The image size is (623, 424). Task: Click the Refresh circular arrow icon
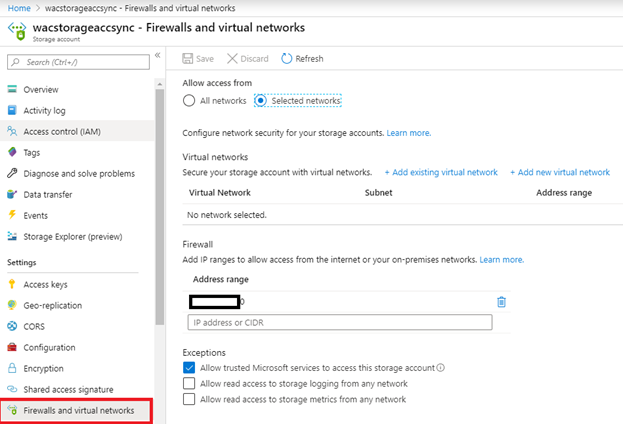tap(286, 58)
